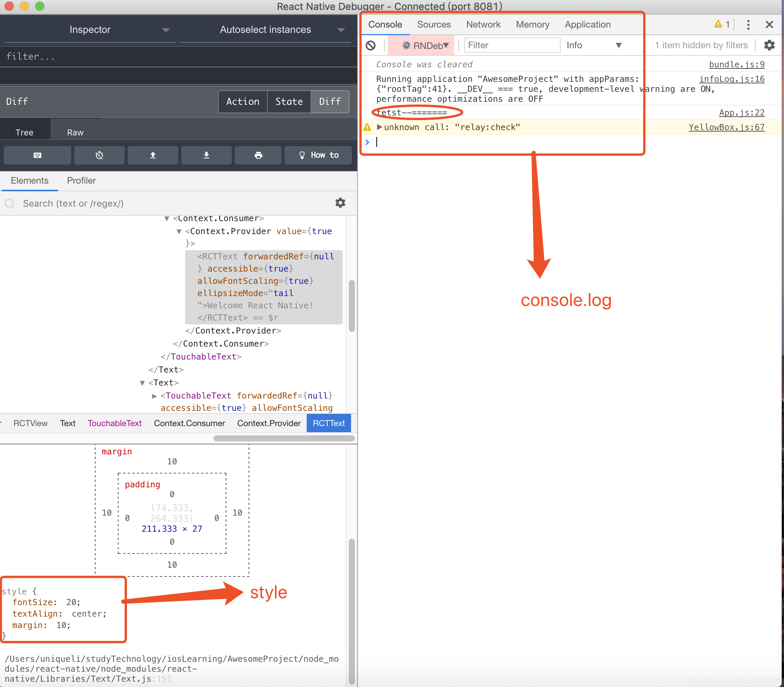Click the keyboard dispatcher icon button

pos(37,155)
